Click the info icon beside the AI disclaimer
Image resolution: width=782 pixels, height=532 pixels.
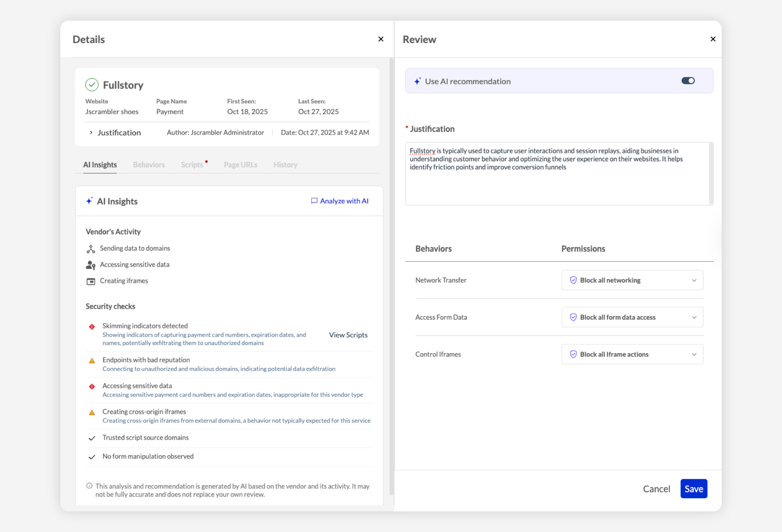coord(89,485)
